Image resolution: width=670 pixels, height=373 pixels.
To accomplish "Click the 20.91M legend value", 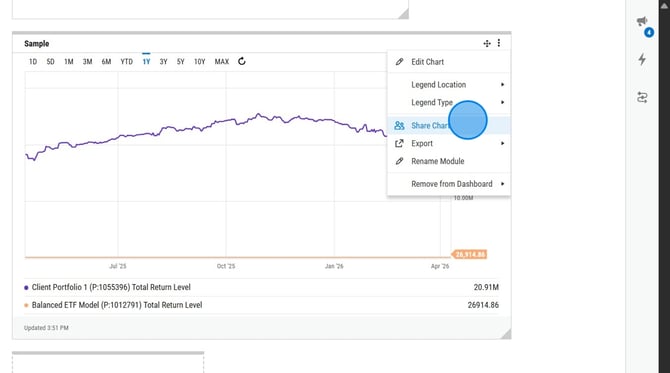I will (486, 287).
